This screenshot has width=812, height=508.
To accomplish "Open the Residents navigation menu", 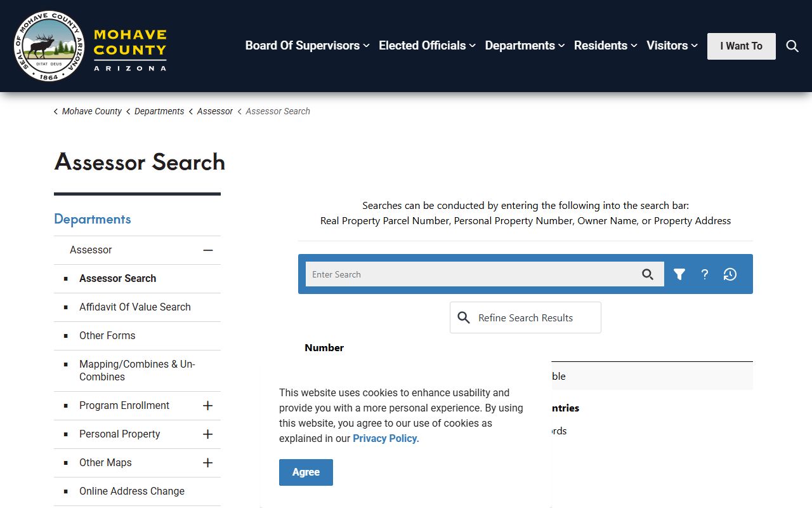I will click(605, 46).
